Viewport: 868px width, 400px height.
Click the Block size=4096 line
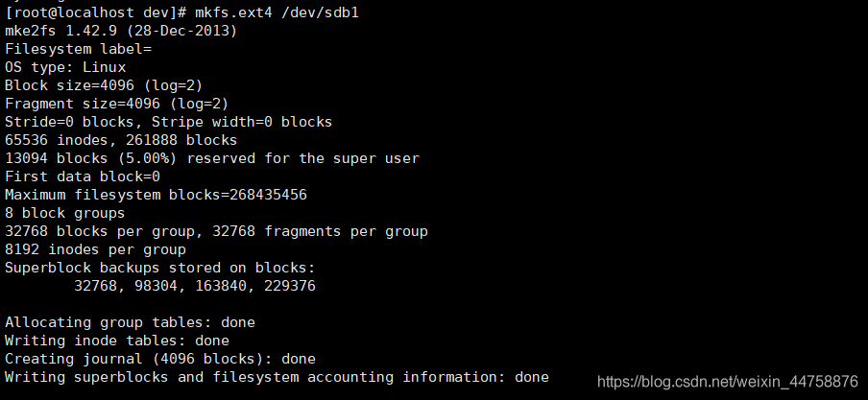104,85
